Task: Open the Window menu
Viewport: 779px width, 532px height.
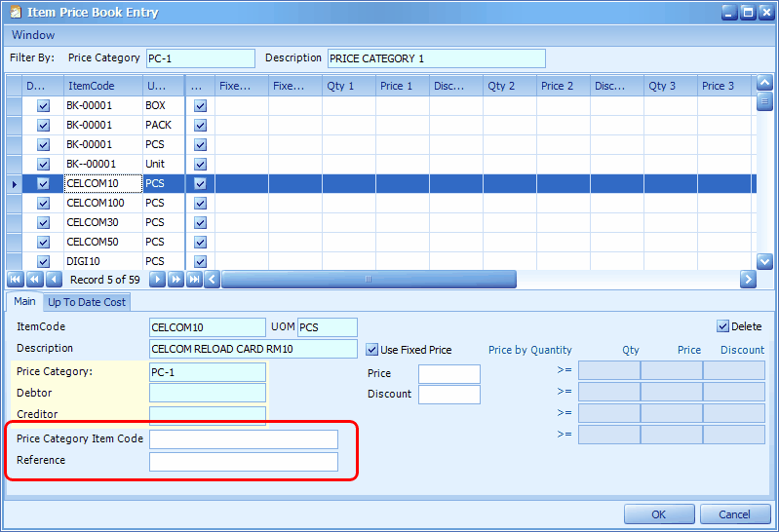Action: (x=33, y=35)
